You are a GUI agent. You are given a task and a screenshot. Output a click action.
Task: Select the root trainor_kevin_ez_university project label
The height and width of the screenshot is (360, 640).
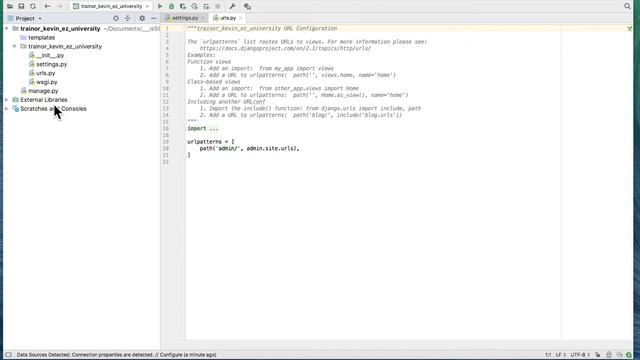(60, 29)
